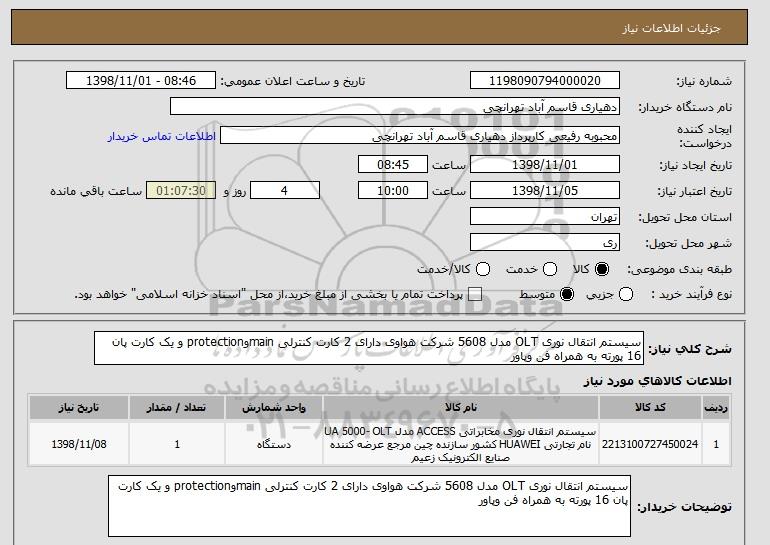The width and height of the screenshot is (770, 545).
Task: Click the label ساعت باقی مانده
Action: (96, 191)
